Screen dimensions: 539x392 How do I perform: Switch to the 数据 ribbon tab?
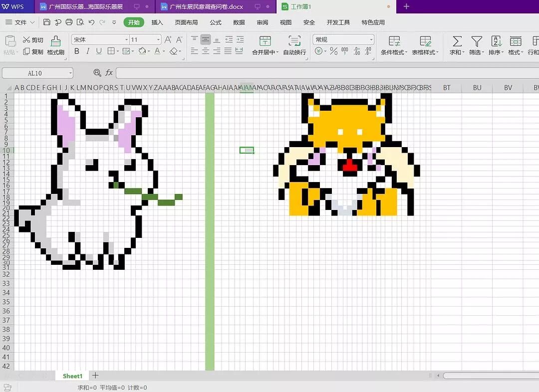tap(239, 22)
